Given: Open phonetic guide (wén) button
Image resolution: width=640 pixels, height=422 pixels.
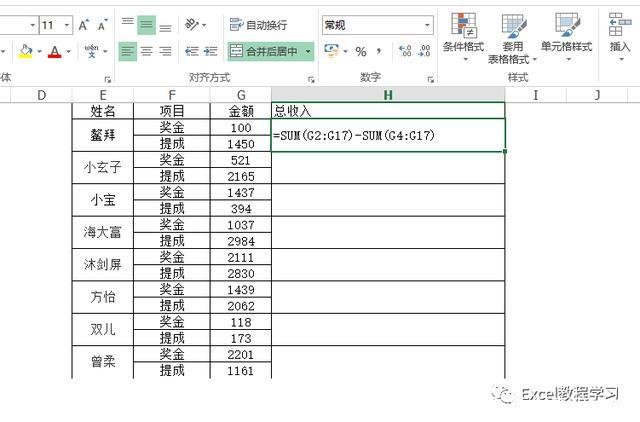Looking at the screenshot, I should click(x=91, y=51).
